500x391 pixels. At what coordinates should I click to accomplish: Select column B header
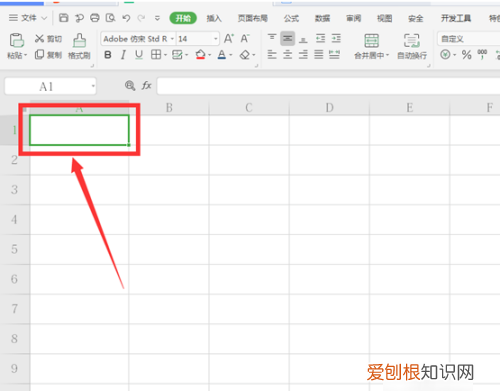coord(169,108)
